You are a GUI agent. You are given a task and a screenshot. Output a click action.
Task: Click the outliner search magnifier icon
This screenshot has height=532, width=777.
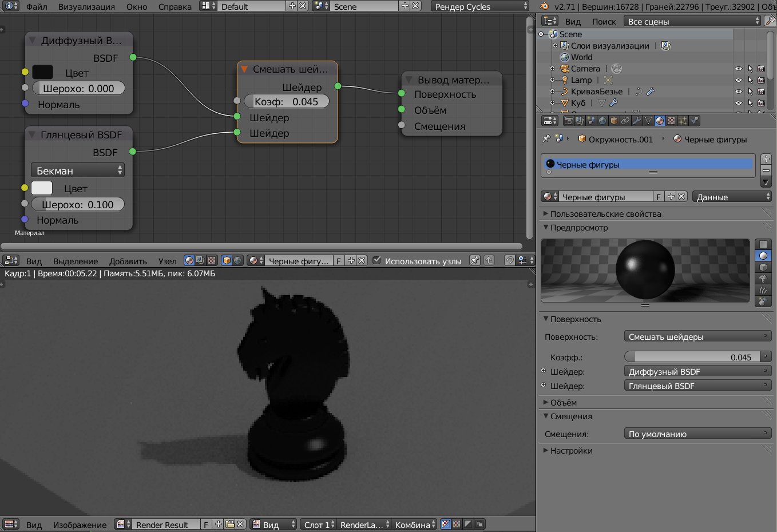(x=770, y=21)
